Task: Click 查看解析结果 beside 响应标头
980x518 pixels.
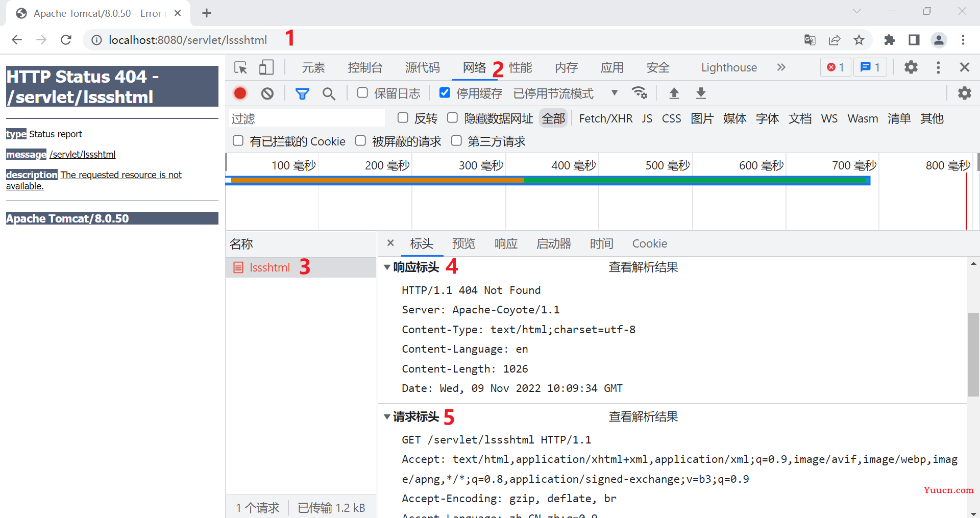Action: [643, 267]
